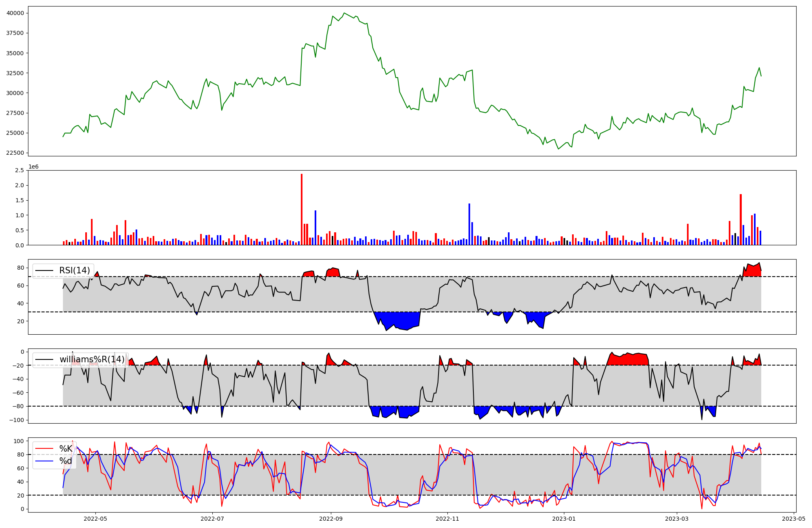Click the red %K legend line swatch
This screenshot has width=812, height=528.
point(45,449)
